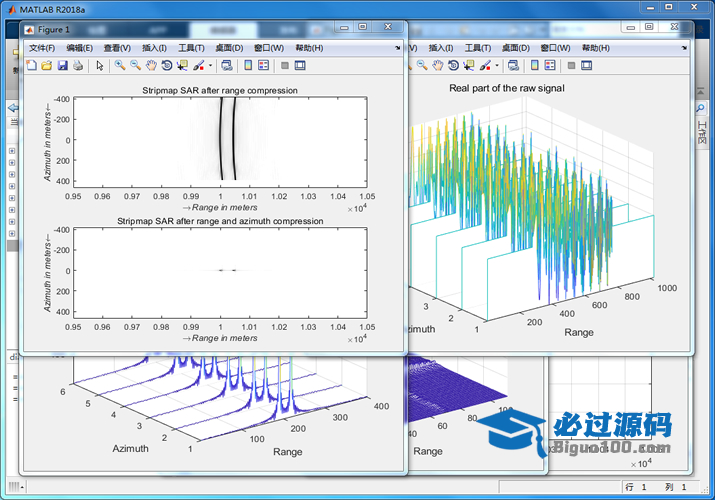The width and height of the screenshot is (715, 500).
Task: Click 'Range' axis label in raw signal figure
Action: [x=579, y=332]
